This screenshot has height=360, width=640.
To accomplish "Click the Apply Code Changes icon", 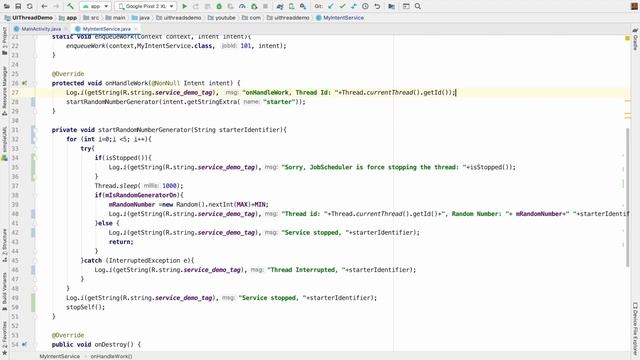I will click(207, 7).
